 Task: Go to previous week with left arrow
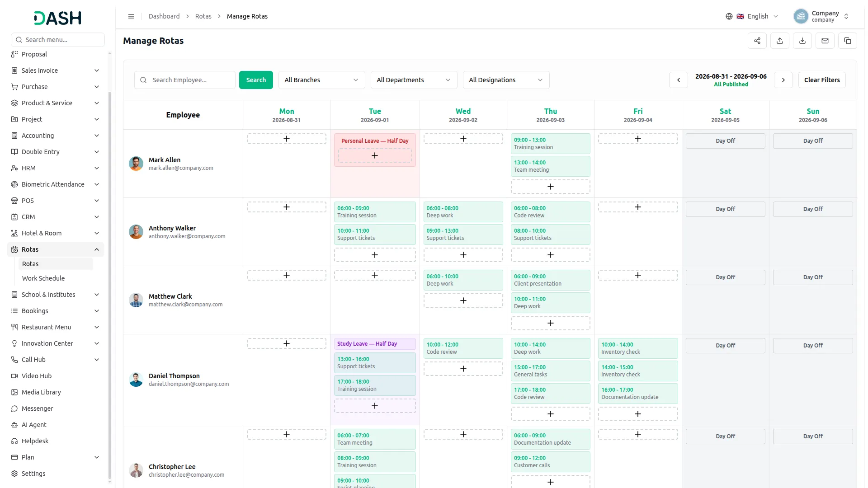(x=679, y=80)
